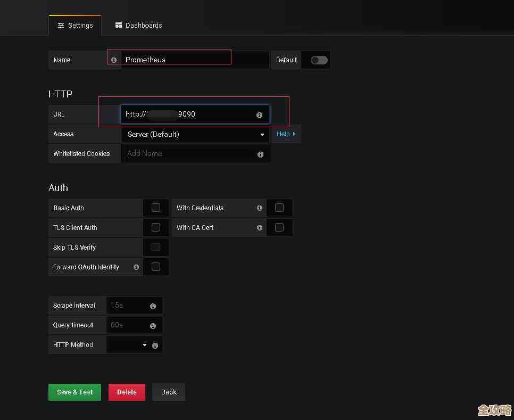Check the Skip TLS Verify box
This screenshot has height=420, width=514.
(156, 247)
